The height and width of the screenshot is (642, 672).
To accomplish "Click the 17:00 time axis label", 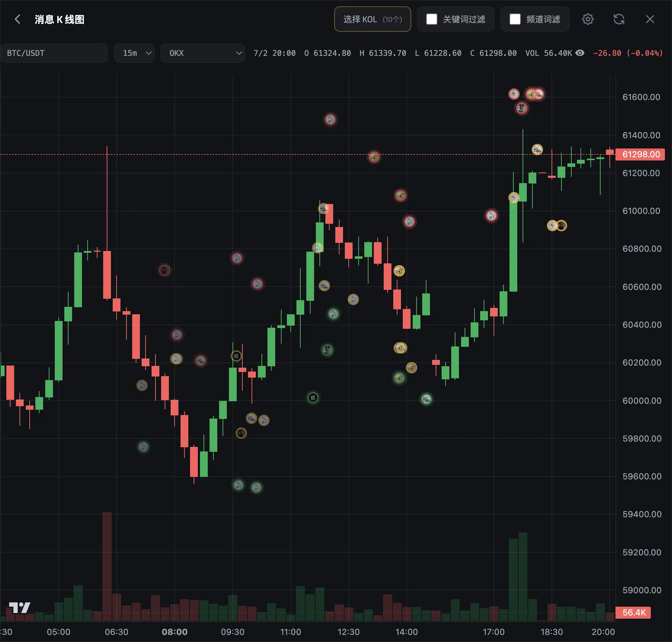I will [x=494, y=632].
